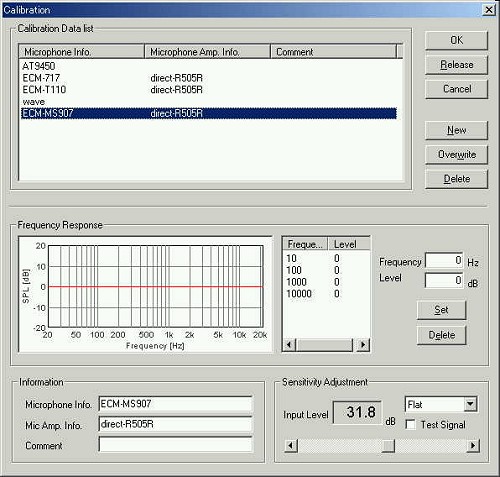Click the OK button
The height and width of the screenshot is (477, 500).
click(456, 40)
